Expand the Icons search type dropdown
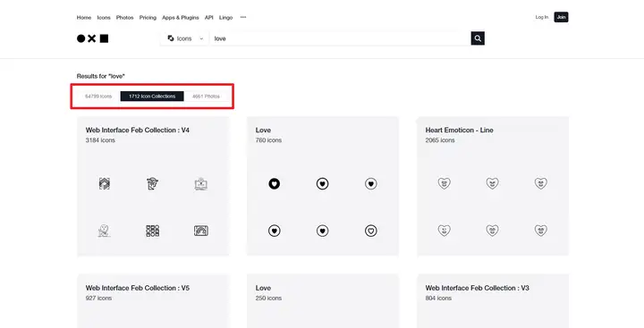The image size is (644, 328). (184, 38)
